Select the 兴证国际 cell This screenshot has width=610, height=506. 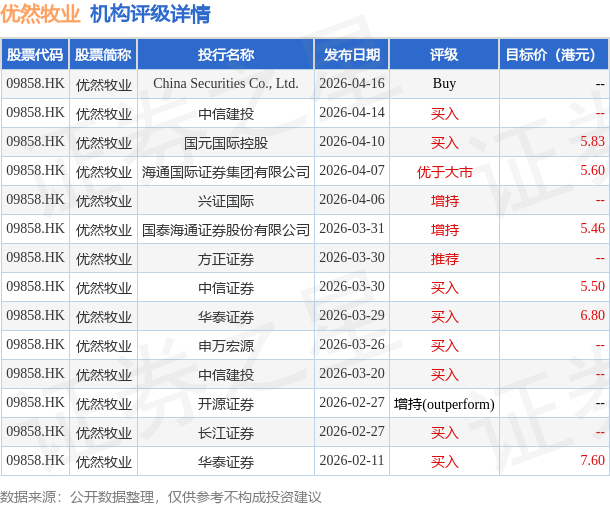tap(226, 201)
